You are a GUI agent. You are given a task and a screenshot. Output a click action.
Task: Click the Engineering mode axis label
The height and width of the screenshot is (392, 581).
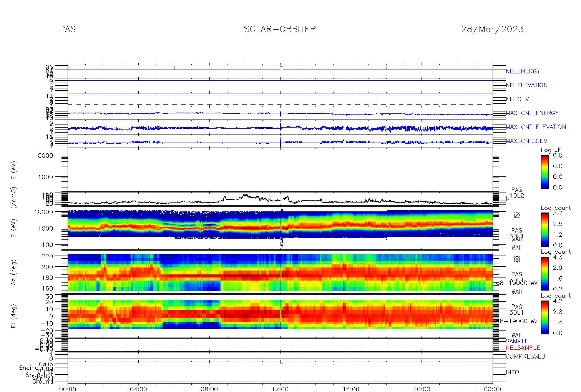pyautogui.click(x=37, y=368)
